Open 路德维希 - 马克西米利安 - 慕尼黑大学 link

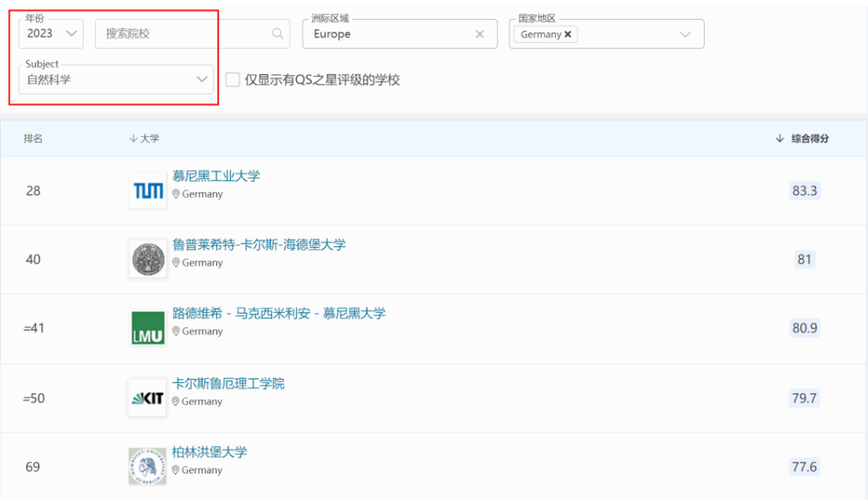[279, 313]
